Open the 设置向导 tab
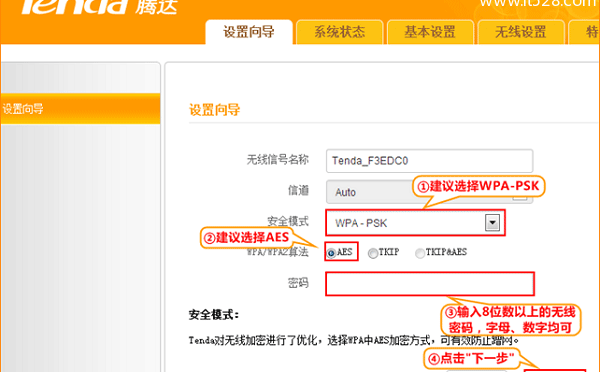600x372 pixels. (249, 32)
